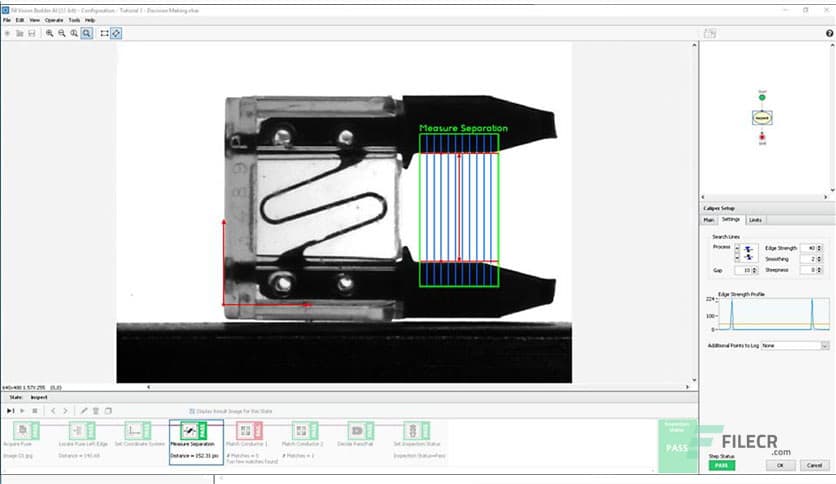Open Additional Points to Log dropdown

click(825, 345)
